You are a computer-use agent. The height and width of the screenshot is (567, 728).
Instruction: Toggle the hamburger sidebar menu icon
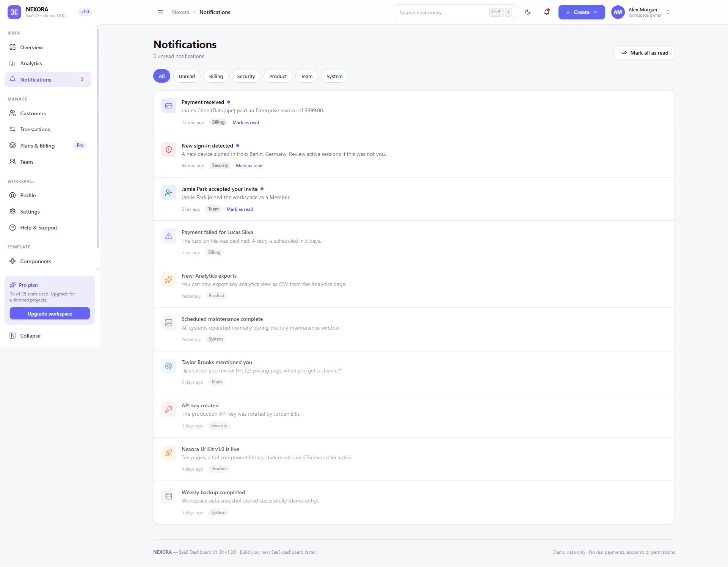click(160, 12)
